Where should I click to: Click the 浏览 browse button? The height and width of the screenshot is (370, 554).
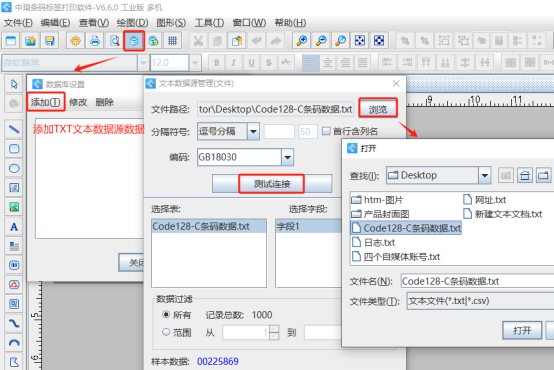[x=378, y=109]
